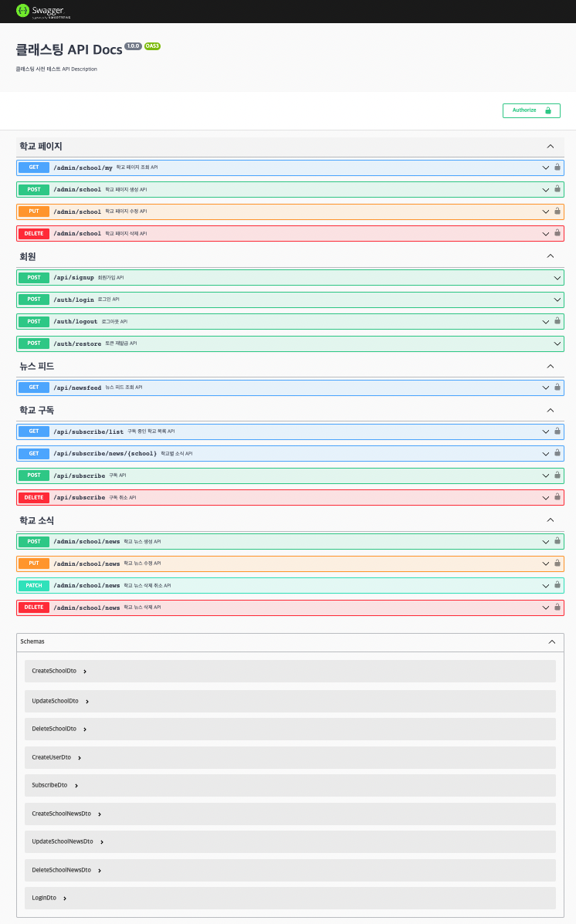
Task: Collapse the 회원 section
Action: [550, 256]
